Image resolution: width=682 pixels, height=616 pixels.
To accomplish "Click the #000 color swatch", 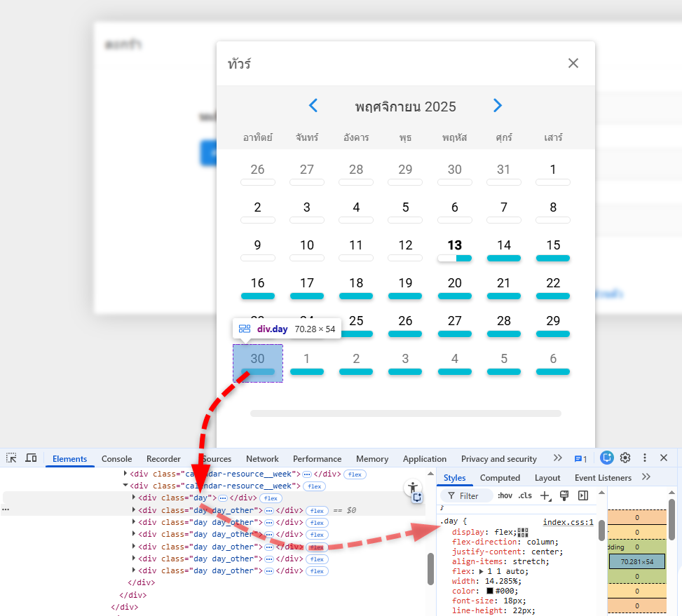I will pyautogui.click(x=491, y=591).
